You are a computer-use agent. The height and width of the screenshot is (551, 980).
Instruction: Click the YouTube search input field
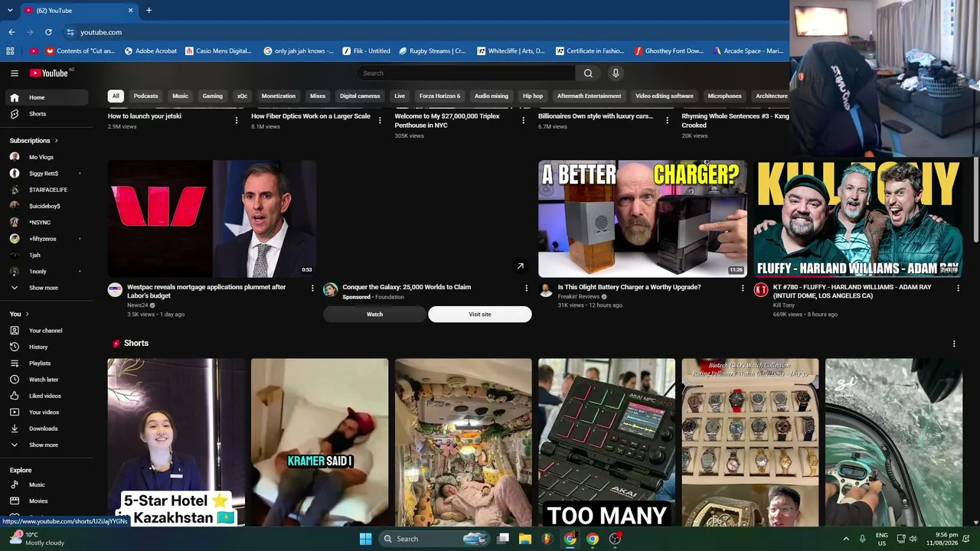(466, 73)
